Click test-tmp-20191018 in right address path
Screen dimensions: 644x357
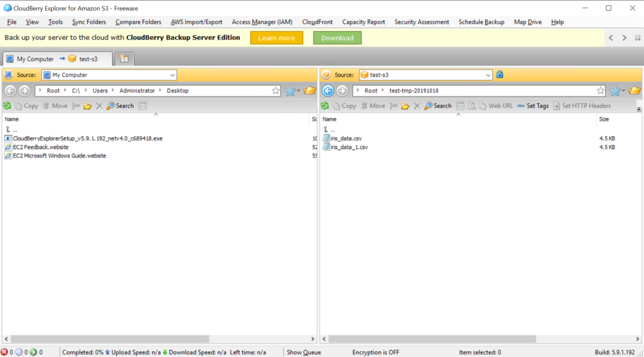(x=414, y=91)
